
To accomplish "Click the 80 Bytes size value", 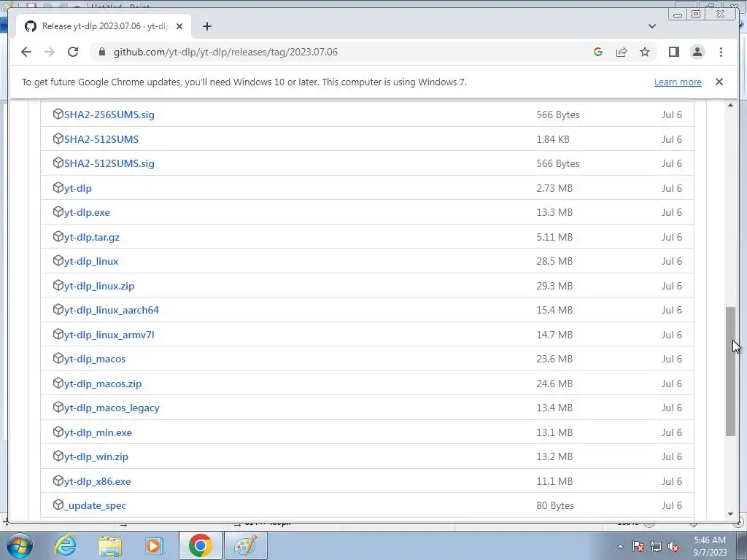I will pos(555,506).
